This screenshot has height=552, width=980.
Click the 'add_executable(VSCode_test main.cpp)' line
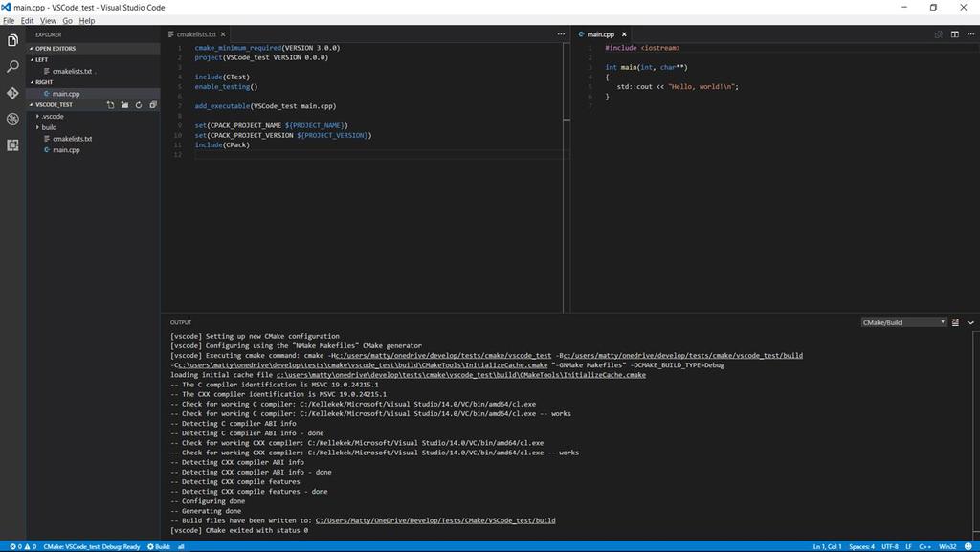coord(265,106)
